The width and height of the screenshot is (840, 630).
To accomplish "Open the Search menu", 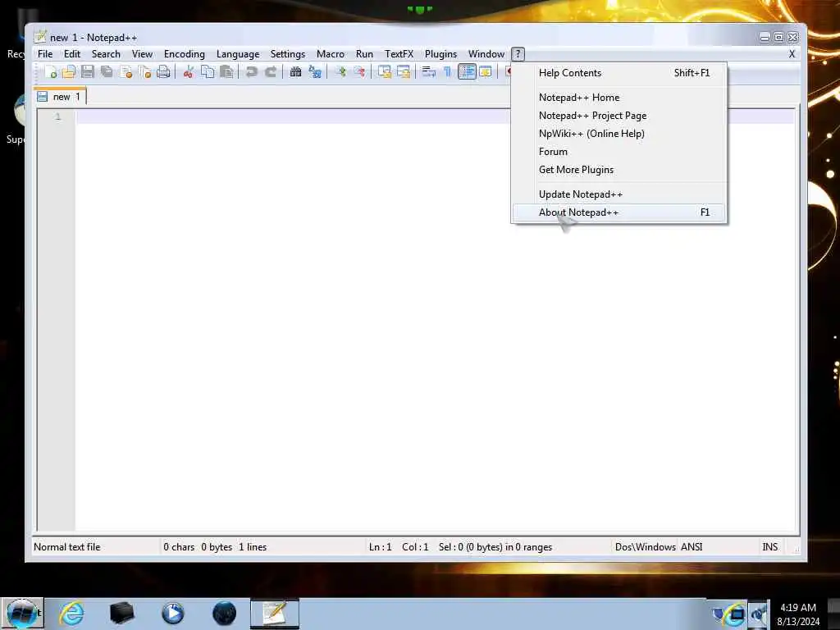I will tap(106, 54).
